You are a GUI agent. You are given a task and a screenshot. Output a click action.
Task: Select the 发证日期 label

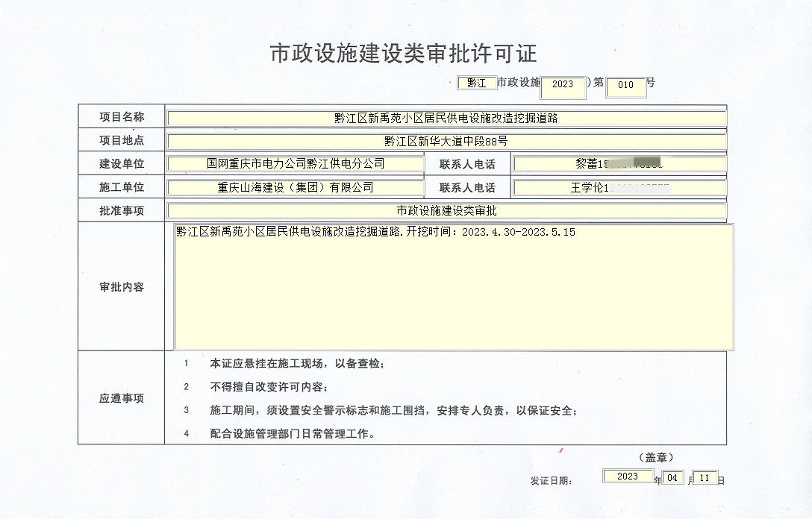pyautogui.click(x=551, y=481)
